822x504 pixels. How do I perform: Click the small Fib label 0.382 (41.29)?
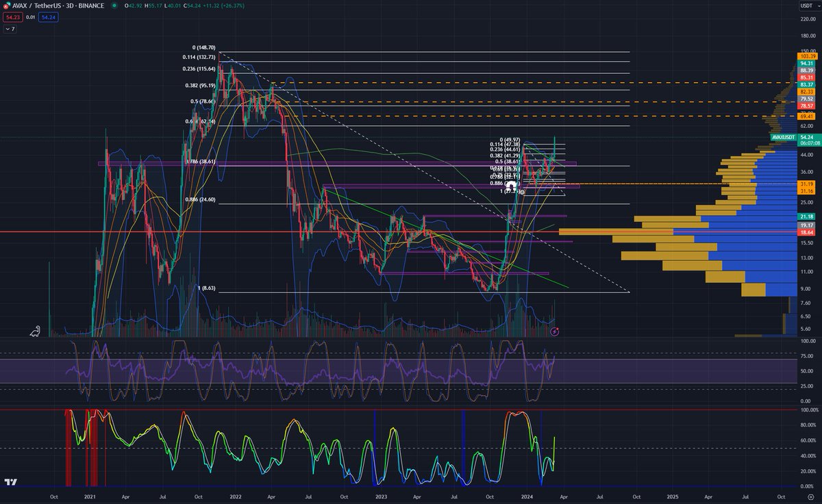pyautogui.click(x=506, y=155)
